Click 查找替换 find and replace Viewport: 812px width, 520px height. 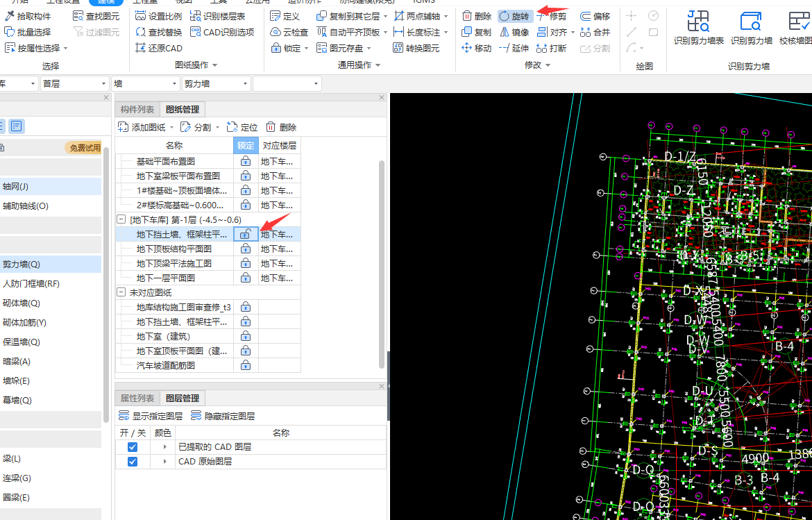158,32
